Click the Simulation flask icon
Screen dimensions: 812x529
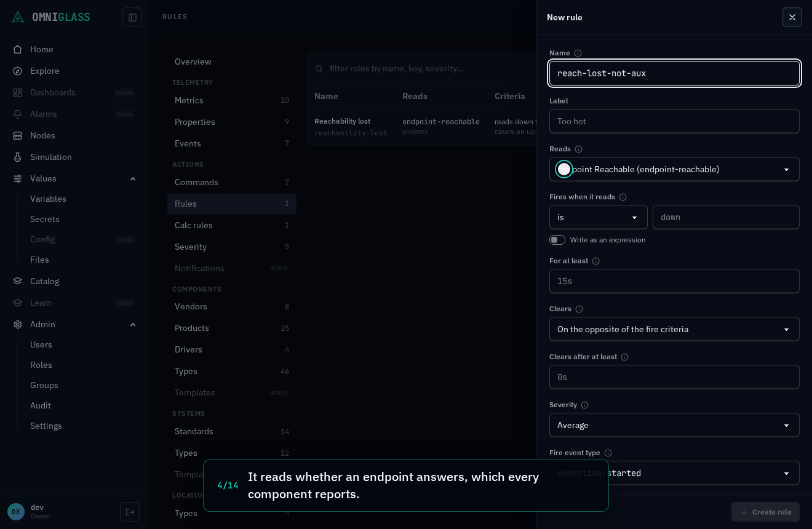click(18, 157)
